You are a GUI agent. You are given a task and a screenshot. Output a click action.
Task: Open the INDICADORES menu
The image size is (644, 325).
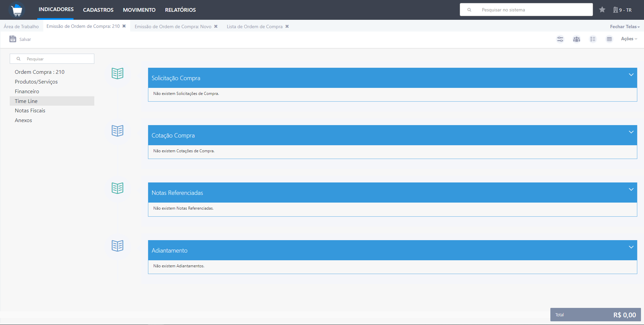(x=56, y=9)
